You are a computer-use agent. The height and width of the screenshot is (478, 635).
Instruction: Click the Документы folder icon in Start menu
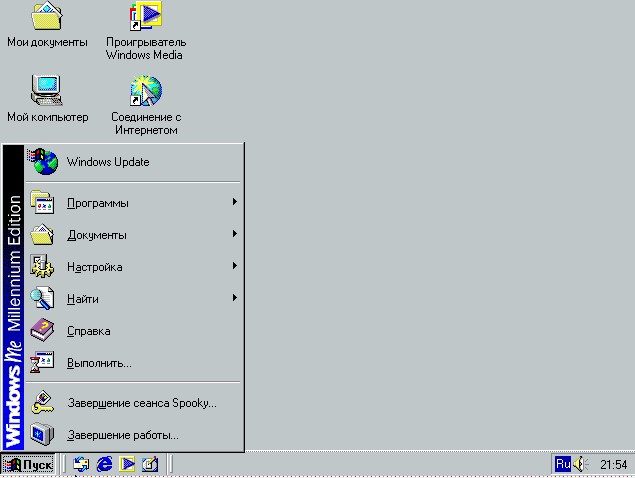click(42, 234)
